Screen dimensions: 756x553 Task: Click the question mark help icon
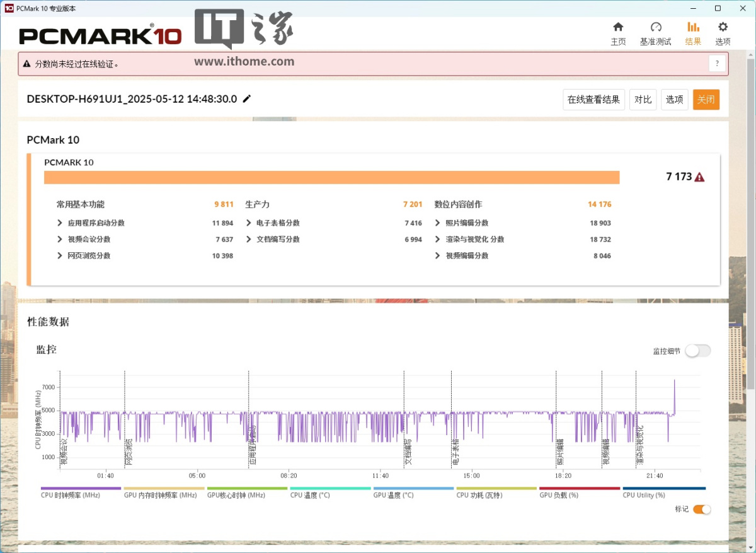pos(717,63)
